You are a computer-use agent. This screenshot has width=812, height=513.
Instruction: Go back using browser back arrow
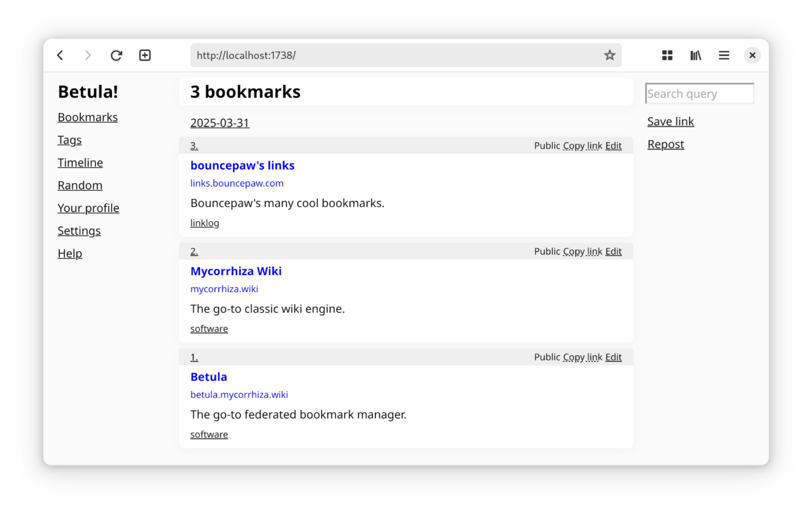[60, 55]
